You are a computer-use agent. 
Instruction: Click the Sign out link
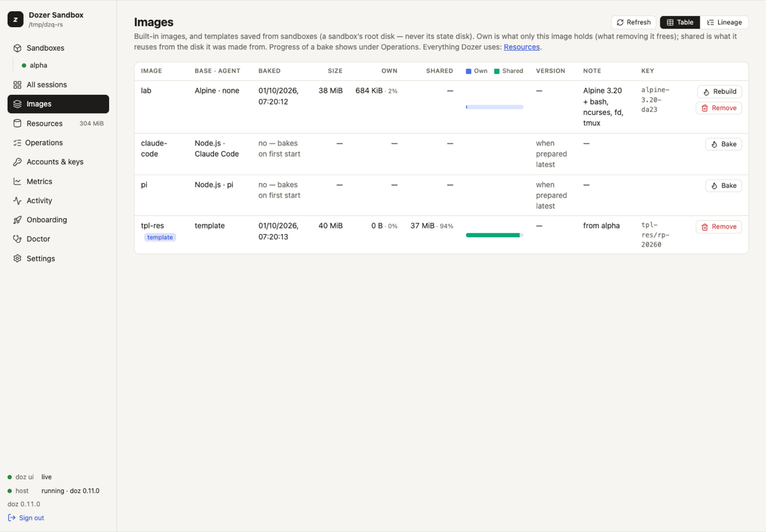(26, 518)
